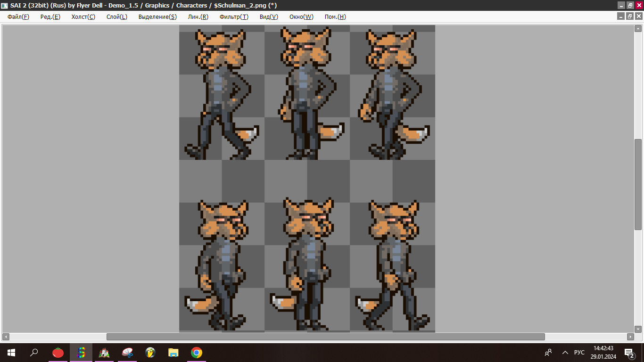Click the horizontal scrollbar right arrow

[630, 337]
